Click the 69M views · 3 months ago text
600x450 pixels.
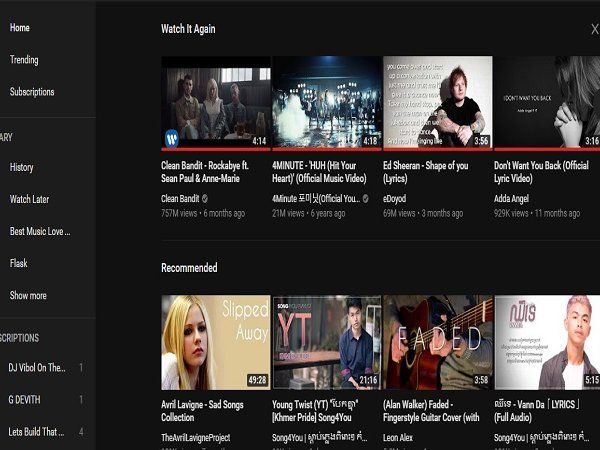(x=423, y=214)
